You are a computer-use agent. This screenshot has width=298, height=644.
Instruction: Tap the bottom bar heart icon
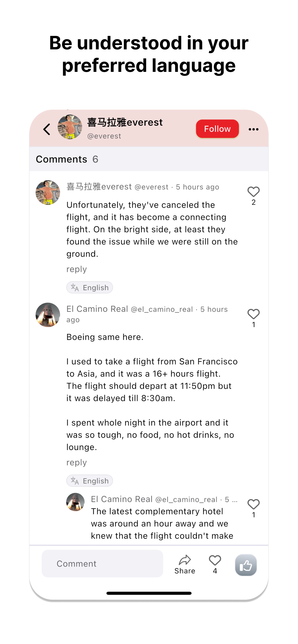tap(215, 560)
